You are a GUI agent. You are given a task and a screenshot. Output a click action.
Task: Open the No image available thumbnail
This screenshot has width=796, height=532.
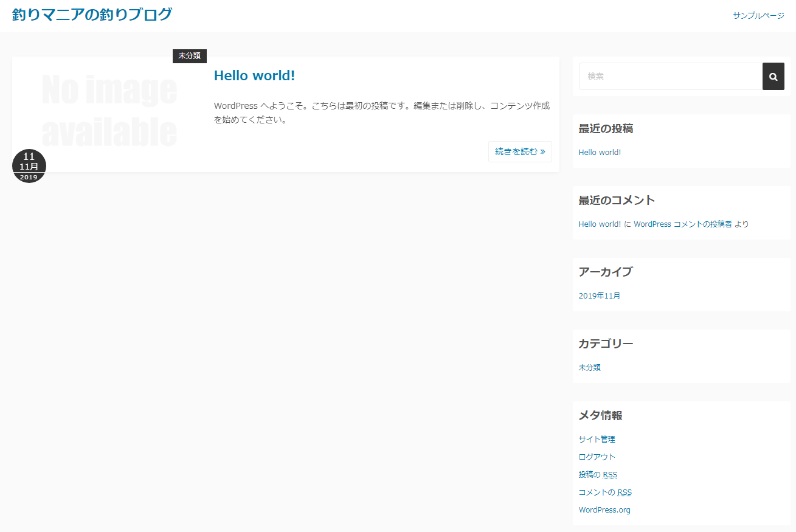click(x=109, y=111)
